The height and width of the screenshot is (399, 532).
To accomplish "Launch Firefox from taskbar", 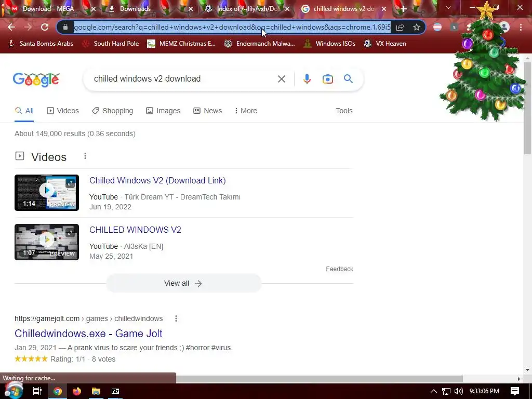I will (x=77, y=391).
